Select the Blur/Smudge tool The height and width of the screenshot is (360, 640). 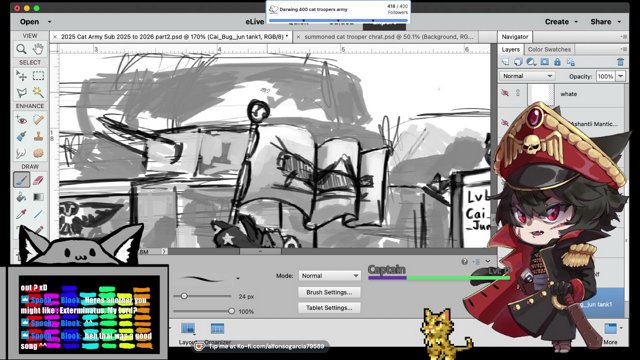point(21,153)
